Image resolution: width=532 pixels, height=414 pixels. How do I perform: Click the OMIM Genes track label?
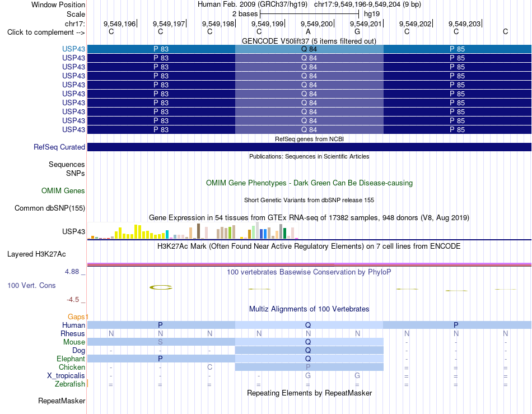tap(63, 190)
